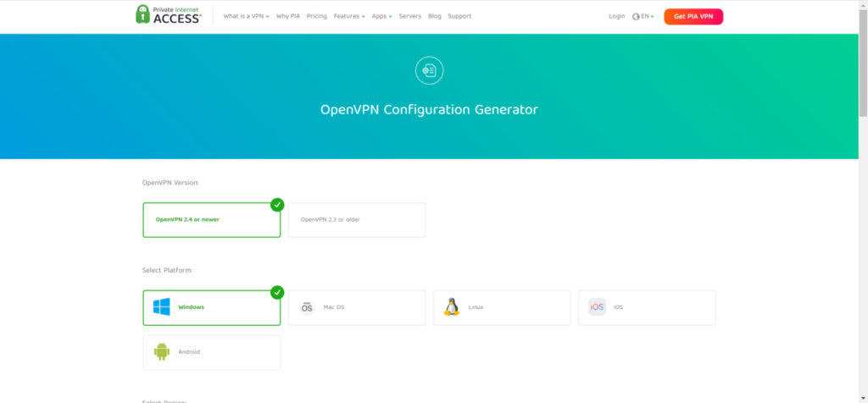The width and height of the screenshot is (868, 403).
Task: Click the globe language icon
Action: coord(636,16)
